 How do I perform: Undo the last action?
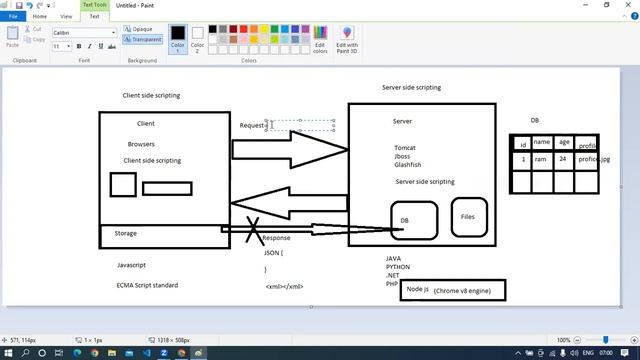(x=29, y=6)
